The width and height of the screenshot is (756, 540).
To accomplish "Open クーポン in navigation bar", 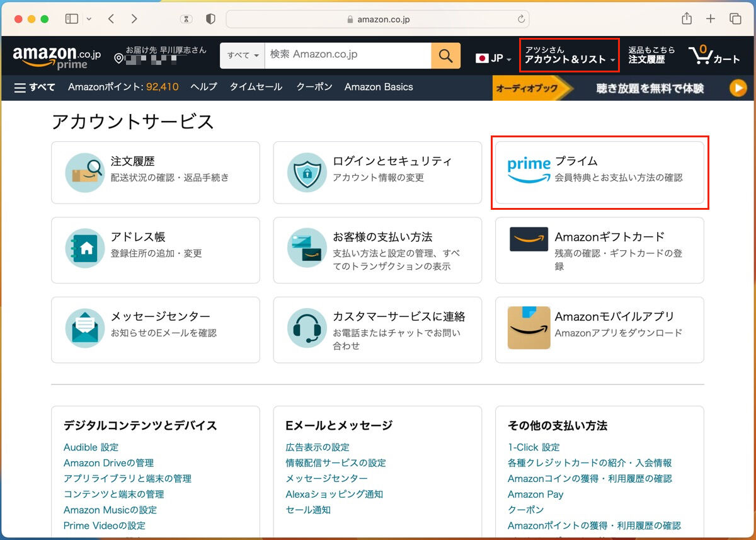I will (x=314, y=87).
